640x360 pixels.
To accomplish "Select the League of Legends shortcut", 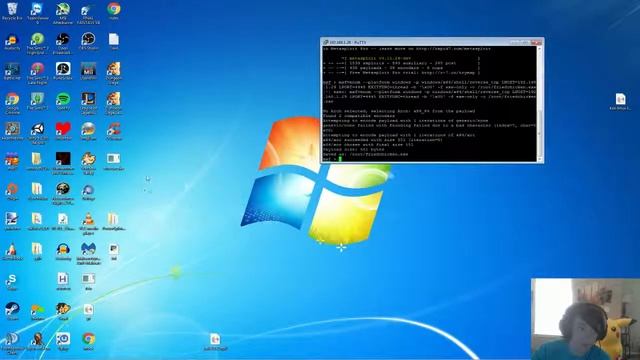I will (88, 102).
